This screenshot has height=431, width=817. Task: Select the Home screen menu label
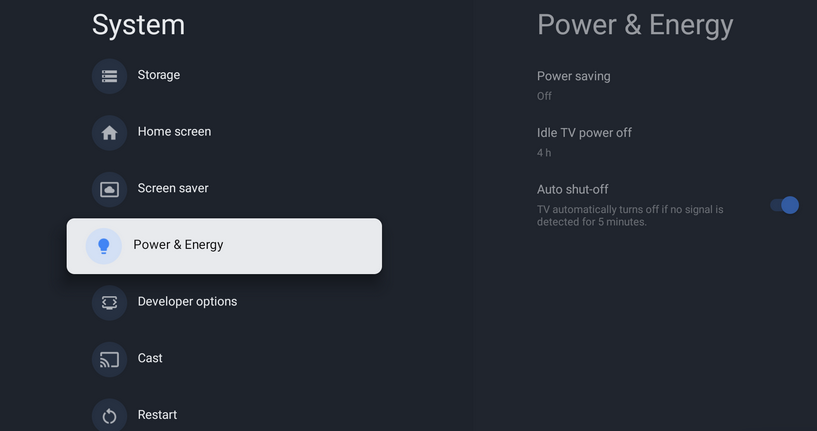click(x=175, y=132)
